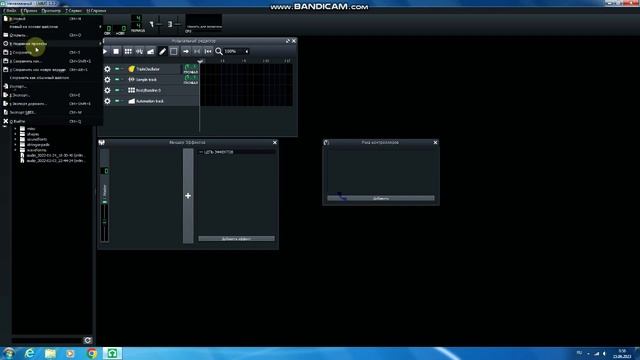Open the Просмотр menu

51,11
